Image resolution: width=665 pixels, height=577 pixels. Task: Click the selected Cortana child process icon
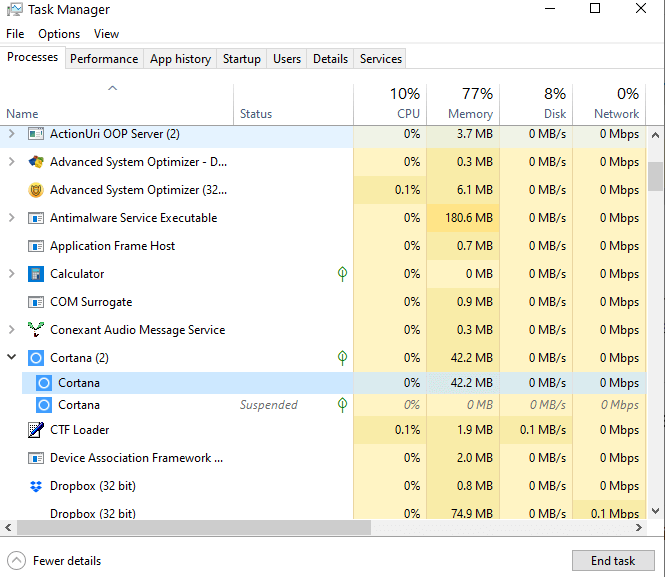pyautogui.click(x=44, y=383)
